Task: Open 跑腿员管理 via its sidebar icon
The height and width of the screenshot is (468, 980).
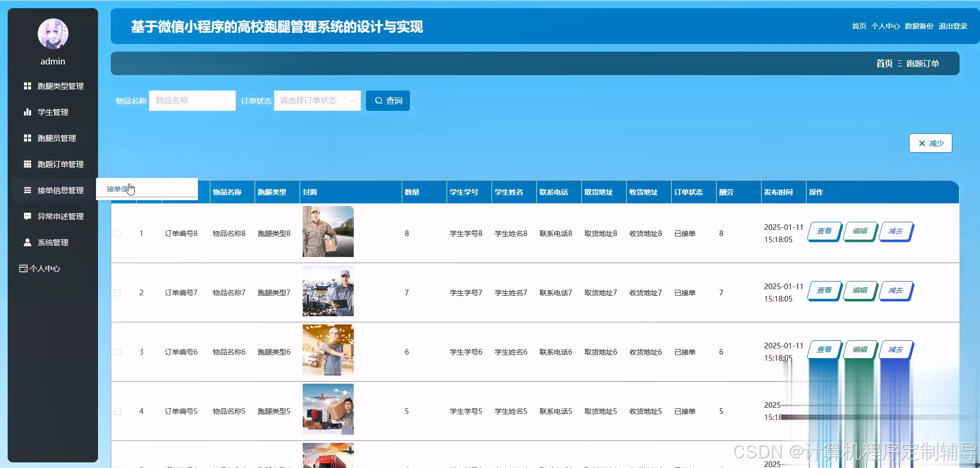Action: click(28, 138)
